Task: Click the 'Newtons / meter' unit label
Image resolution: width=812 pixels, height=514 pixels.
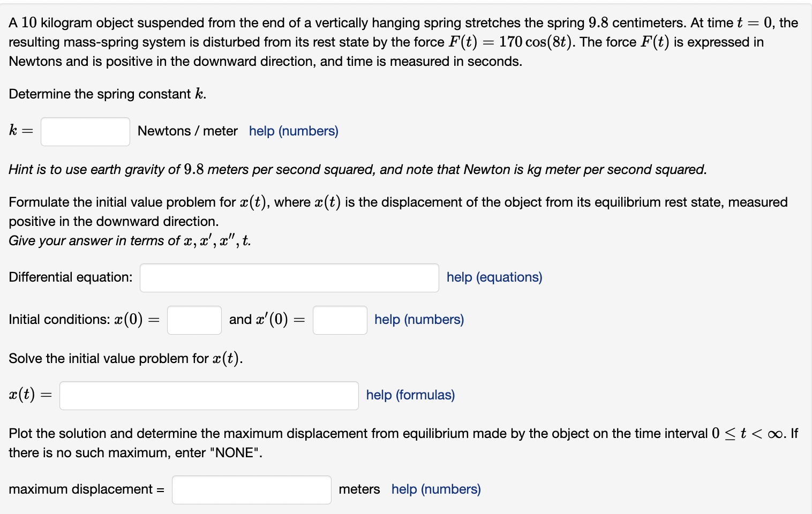Action: pos(187,131)
